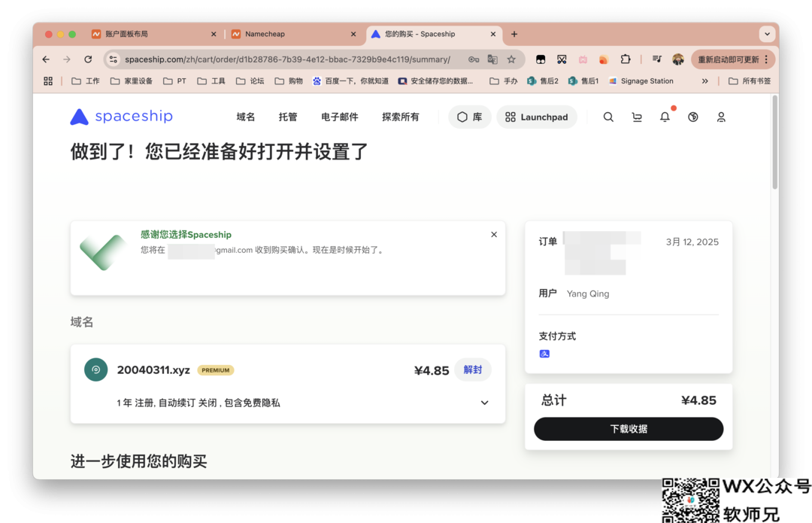Open the 购物 bookmark folder
This screenshot has height=523, width=812.
click(x=289, y=81)
